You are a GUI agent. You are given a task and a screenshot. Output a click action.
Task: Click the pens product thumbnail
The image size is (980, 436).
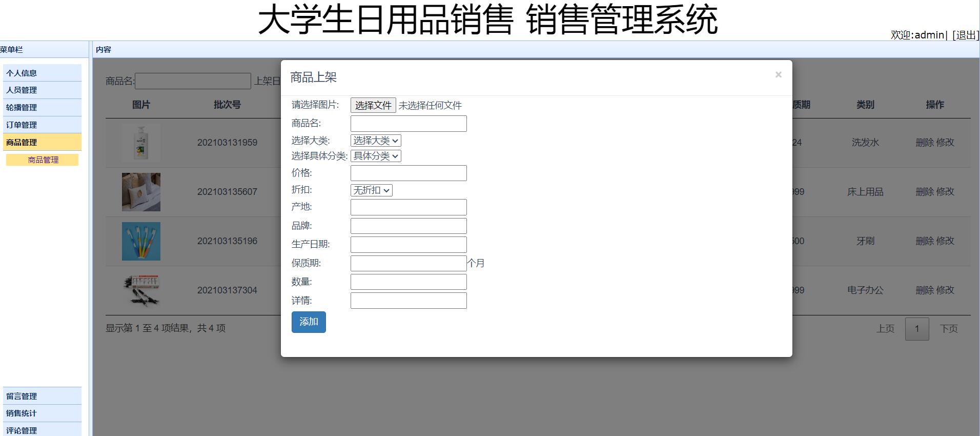click(x=141, y=290)
